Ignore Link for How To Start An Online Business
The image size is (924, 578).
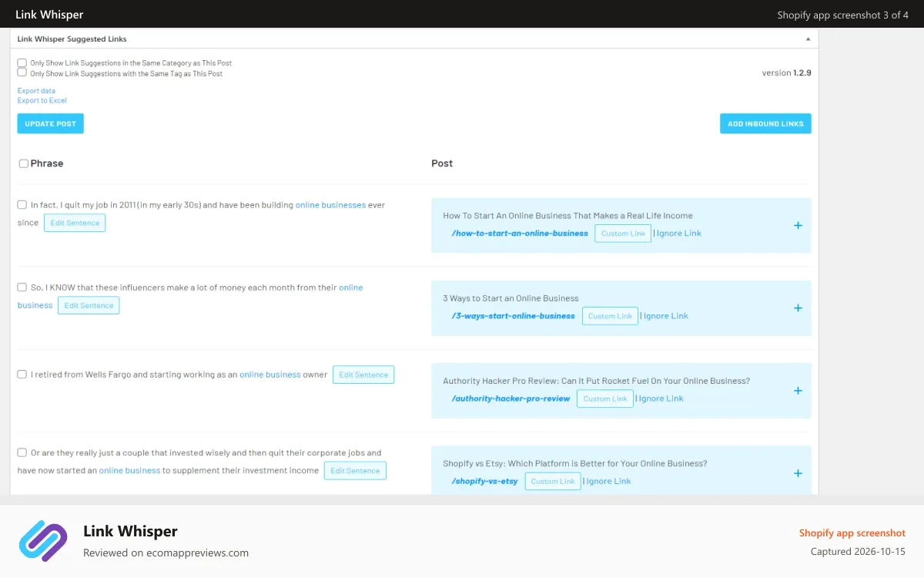(x=679, y=234)
